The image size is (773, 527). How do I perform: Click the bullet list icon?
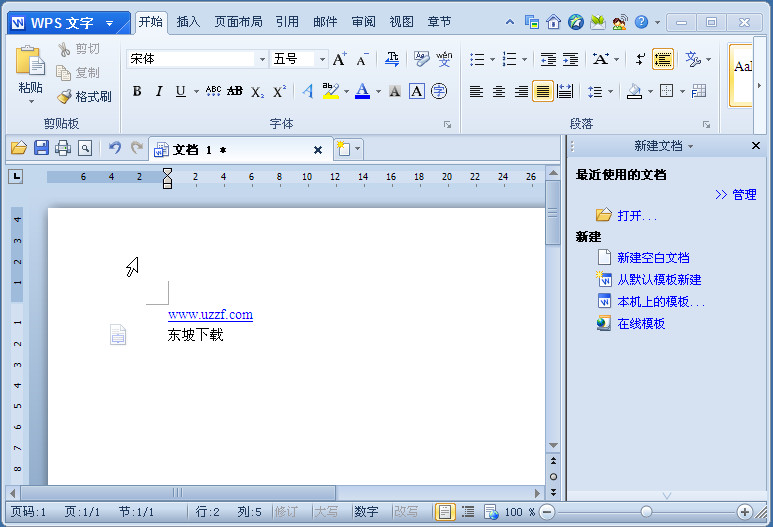pos(477,60)
